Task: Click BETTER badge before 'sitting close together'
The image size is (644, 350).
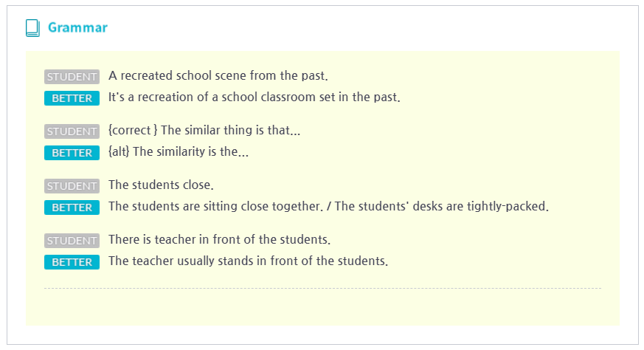Action: tap(72, 207)
